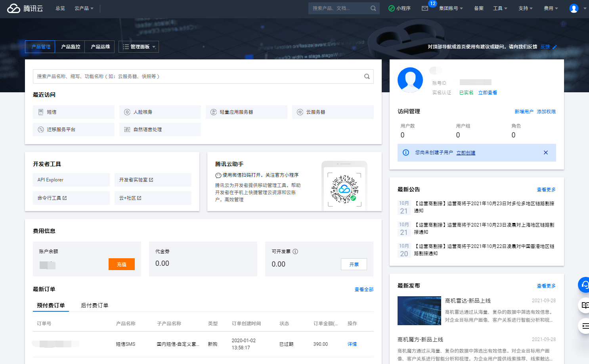Click the top search magnifier icon
This screenshot has height=364, width=589.
pyautogui.click(x=373, y=8)
